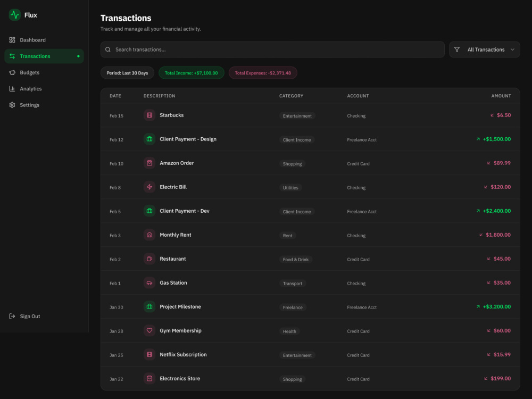The width and height of the screenshot is (532, 399).
Task: Click the Analytics bar chart icon
Action: [12, 89]
